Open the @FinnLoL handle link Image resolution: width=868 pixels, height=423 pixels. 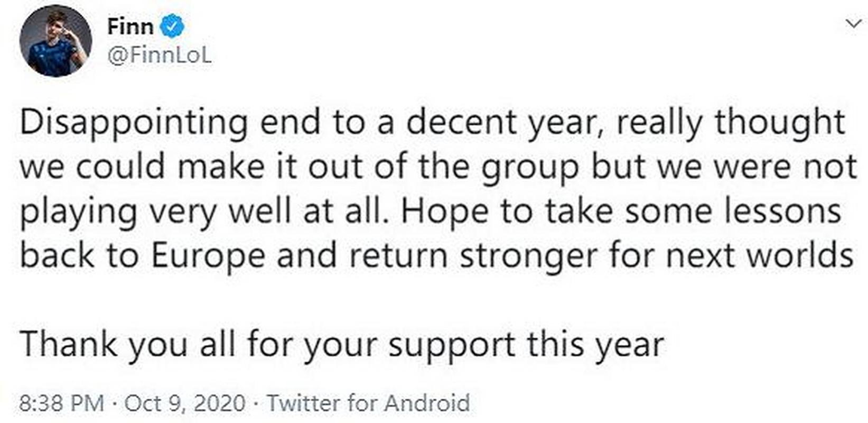[x=160, y=56]
